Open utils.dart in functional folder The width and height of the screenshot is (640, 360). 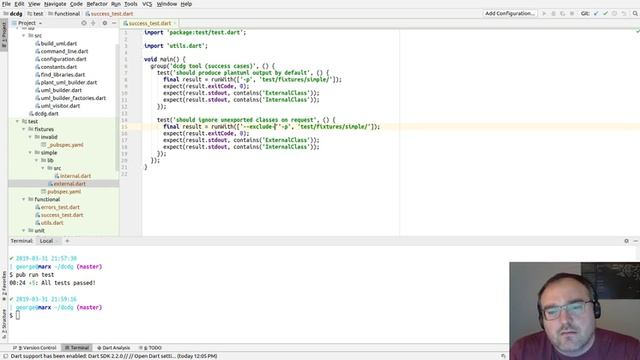point(49,222)
